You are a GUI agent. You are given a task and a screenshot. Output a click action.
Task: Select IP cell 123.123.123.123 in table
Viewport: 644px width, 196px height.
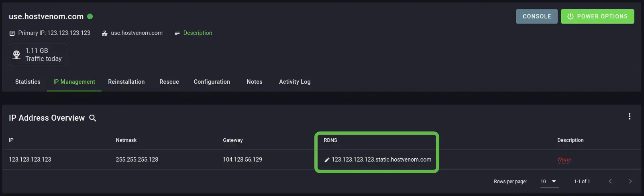(x=30, y=160)
